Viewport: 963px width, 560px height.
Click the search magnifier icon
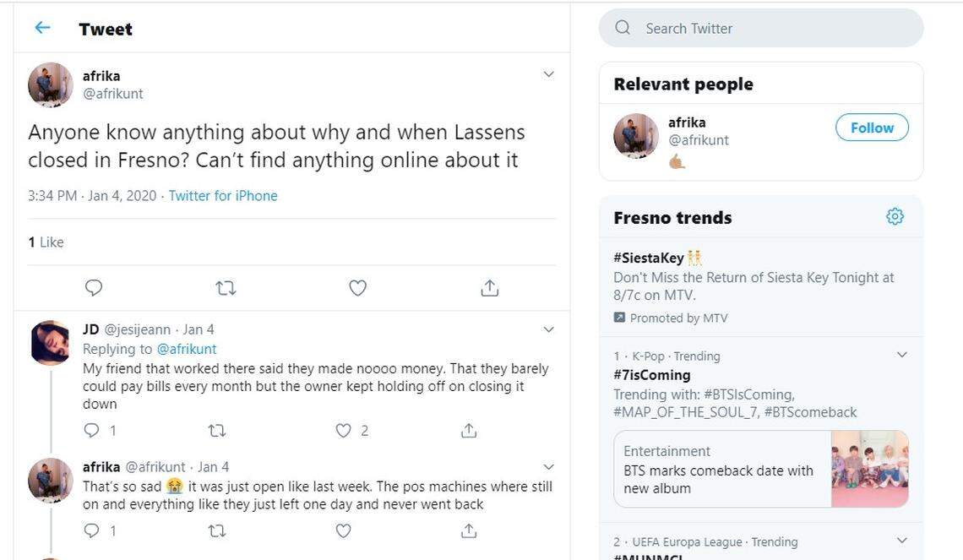tap(622, 27)
